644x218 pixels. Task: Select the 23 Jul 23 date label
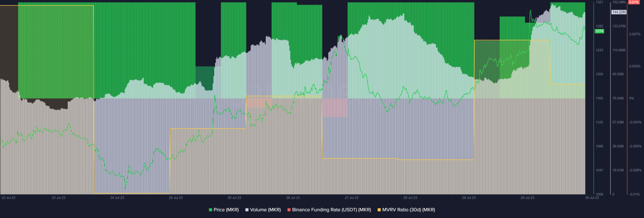(x=59, y=197)
